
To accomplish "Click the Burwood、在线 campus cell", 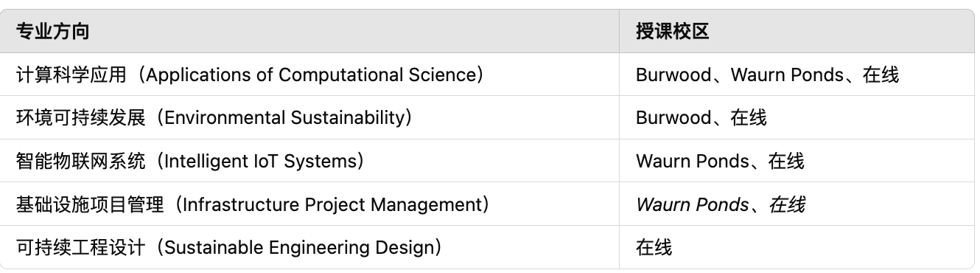I will click(797, 117).
